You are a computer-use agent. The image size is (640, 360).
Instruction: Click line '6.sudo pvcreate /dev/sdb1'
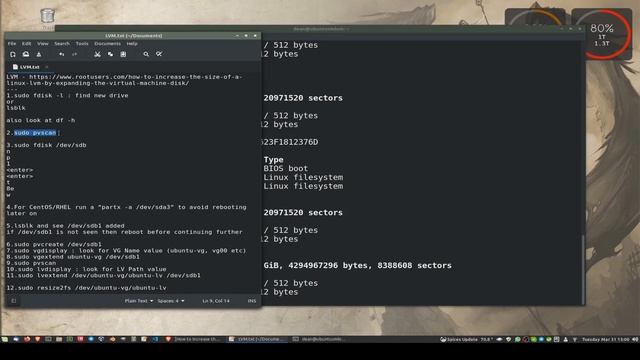(54, 244)
